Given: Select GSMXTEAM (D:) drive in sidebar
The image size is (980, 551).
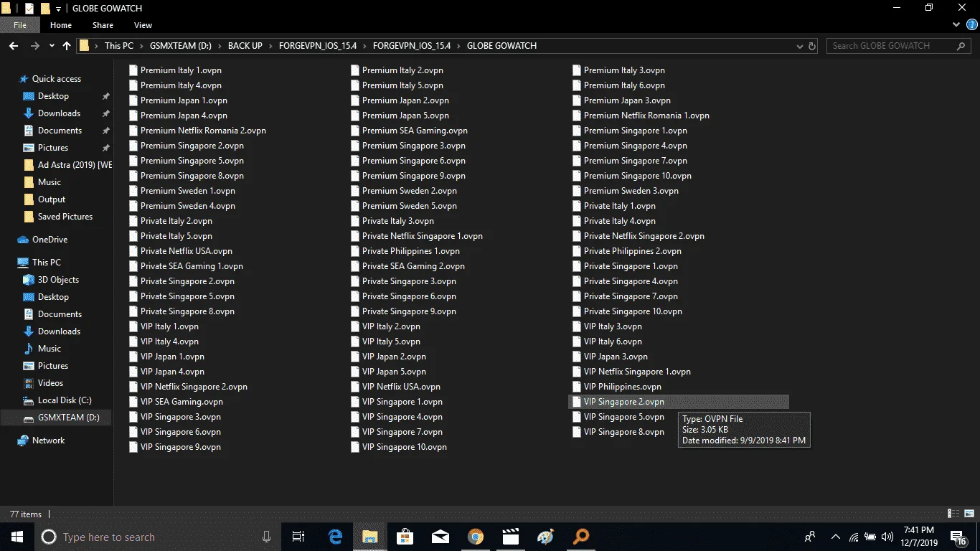Looking at the screenshot, I should tap(68, 418).
